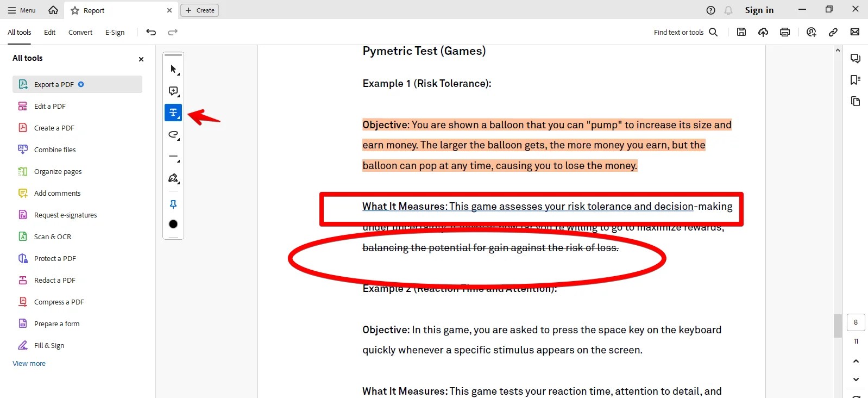Open Fill & Sign tool

(77, 345)
